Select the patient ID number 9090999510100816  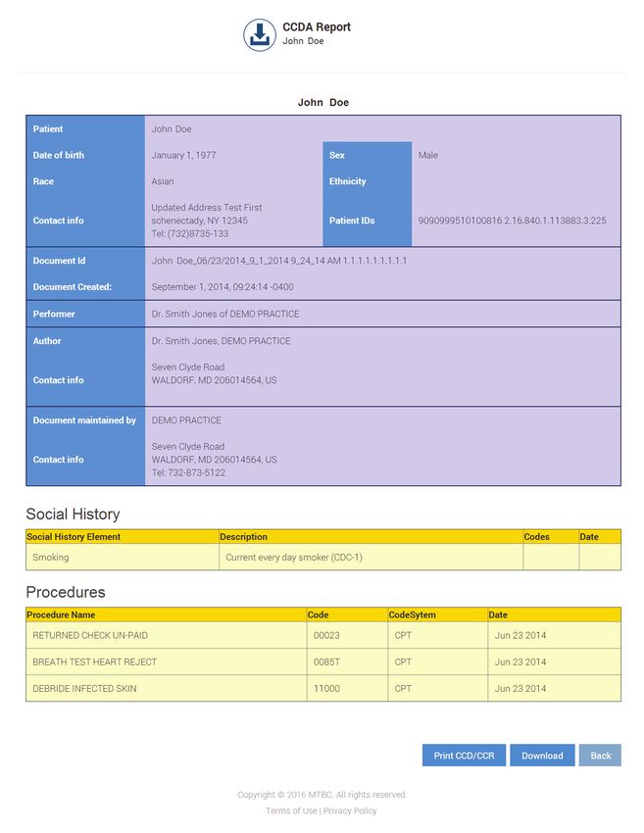(460, 220)
